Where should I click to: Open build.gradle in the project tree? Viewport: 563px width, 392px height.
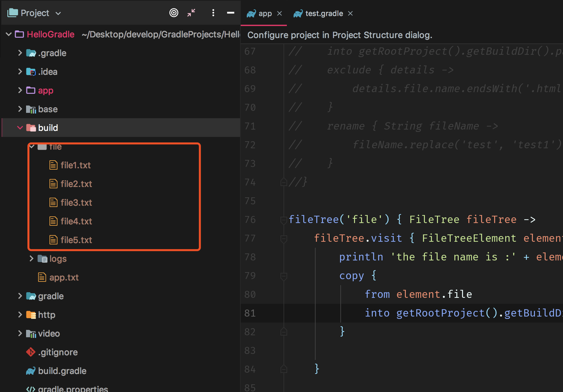[x=62, y=371]
